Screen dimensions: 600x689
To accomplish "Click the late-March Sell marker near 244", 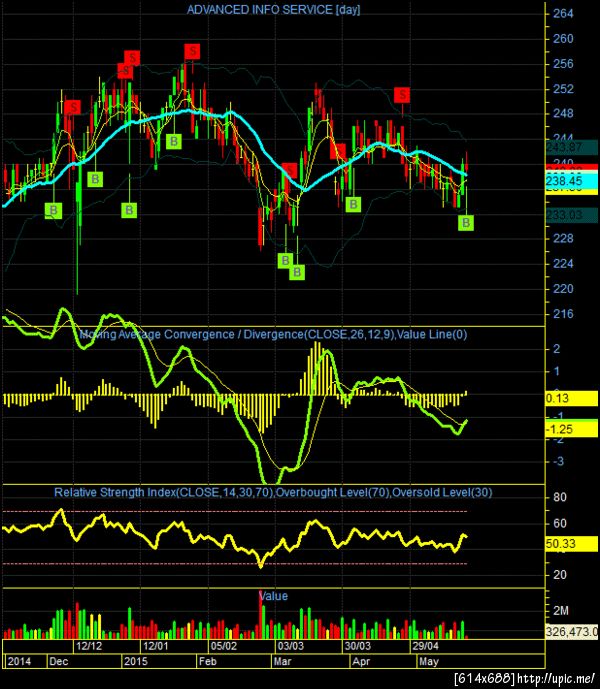I will (x=338, y=151).
